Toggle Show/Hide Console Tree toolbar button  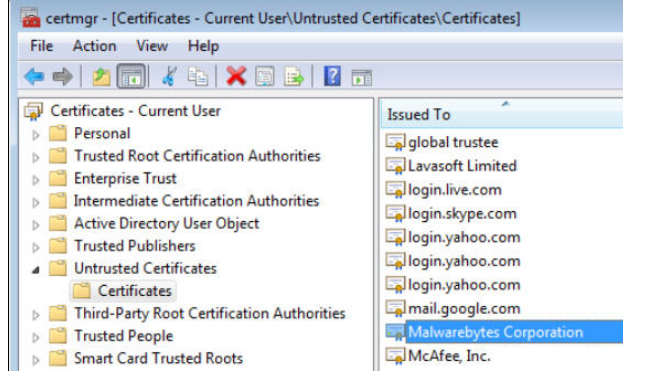[x=131, y=77]
